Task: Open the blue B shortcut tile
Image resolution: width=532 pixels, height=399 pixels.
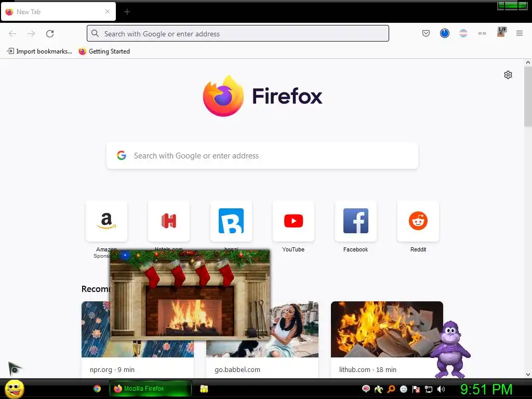Action: 231,221
